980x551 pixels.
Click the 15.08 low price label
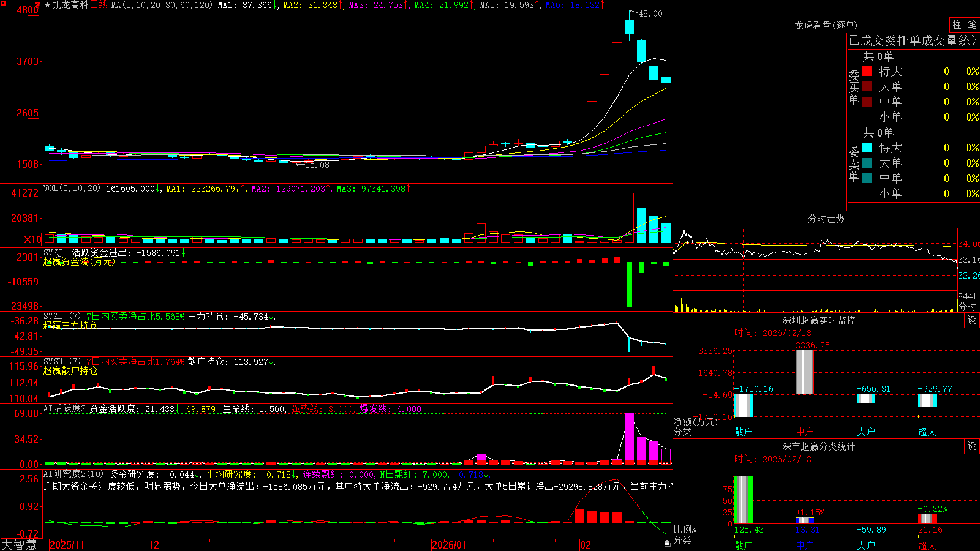317,165
